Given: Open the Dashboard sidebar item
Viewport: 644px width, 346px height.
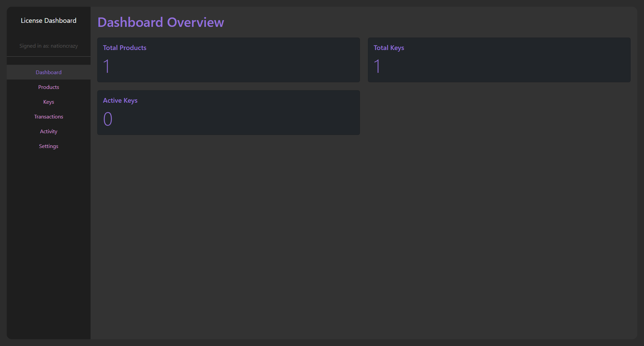Looking at the screenshot, I should (49, 72).
